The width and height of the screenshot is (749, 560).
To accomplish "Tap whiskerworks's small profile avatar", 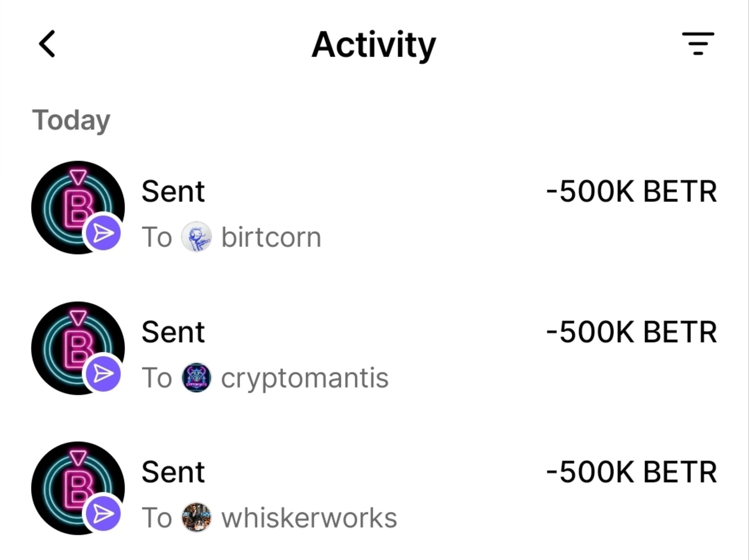I will coord(196,517).
